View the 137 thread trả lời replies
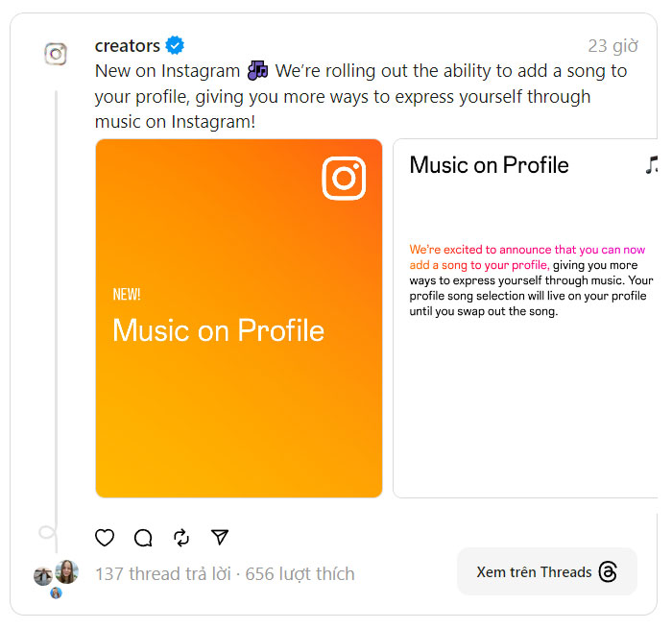The image size is (672, 629). tap(162, 574)
